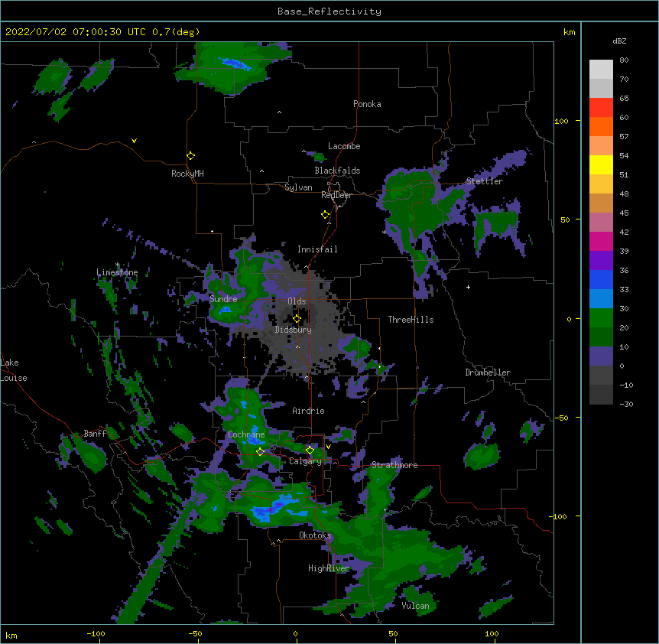Click the Ponoka city label
The height and width of the screenshot is (644, 659).
[367, 104]
